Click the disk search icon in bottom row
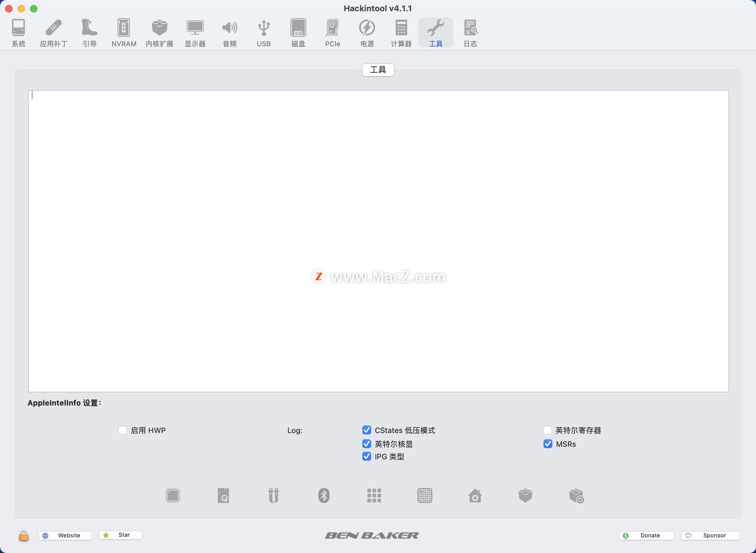This screenshot has width=756, height=553. tap(223, 495)
